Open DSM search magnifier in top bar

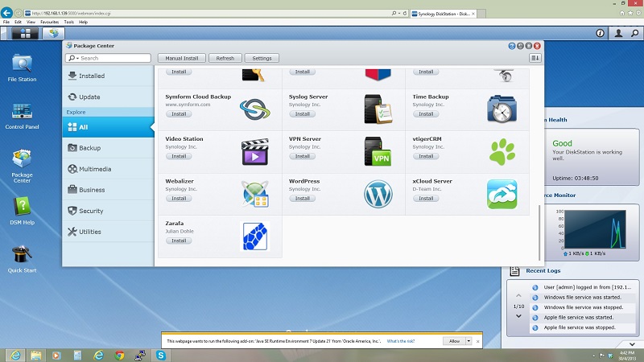tap(634, 33)
